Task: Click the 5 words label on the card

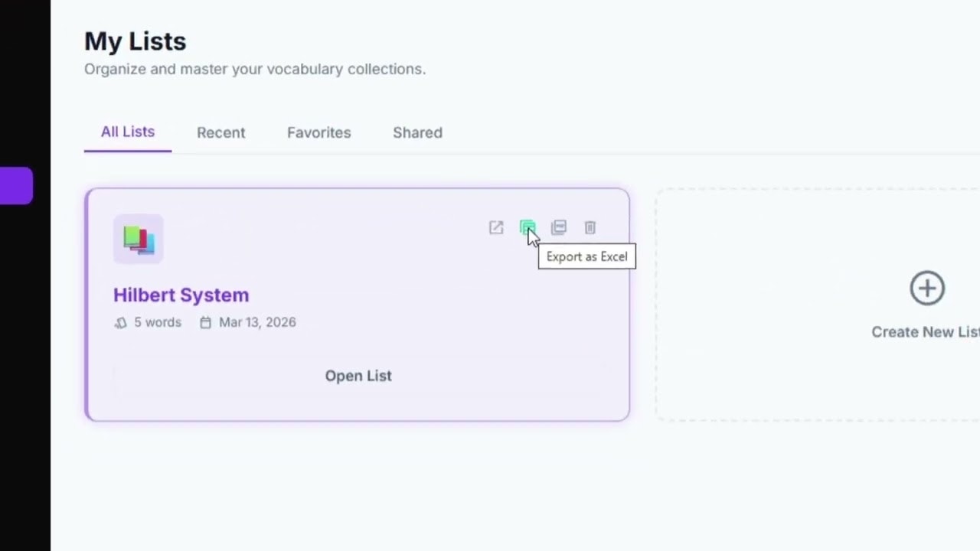Action: 157,322
